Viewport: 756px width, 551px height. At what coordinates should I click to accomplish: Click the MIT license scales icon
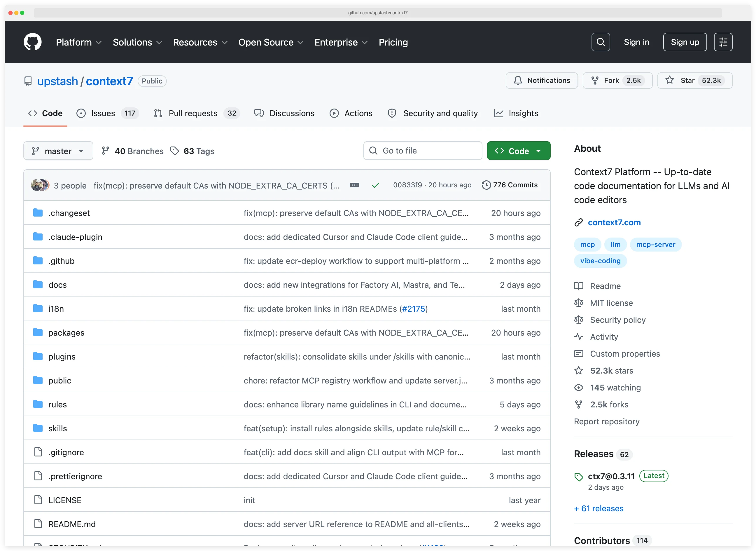(x=579, y=303)
